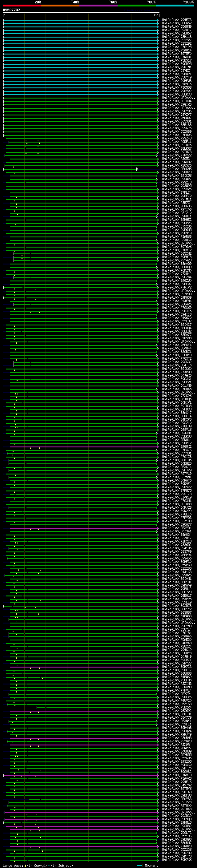
Task: Open hit UniRef100_B6UBQ9
Action: point(177,267)
